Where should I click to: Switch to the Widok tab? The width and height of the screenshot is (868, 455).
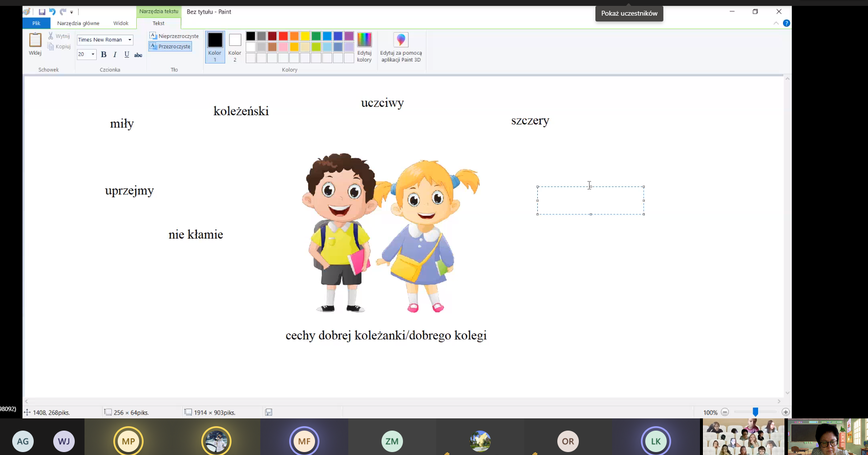[121, 23]
